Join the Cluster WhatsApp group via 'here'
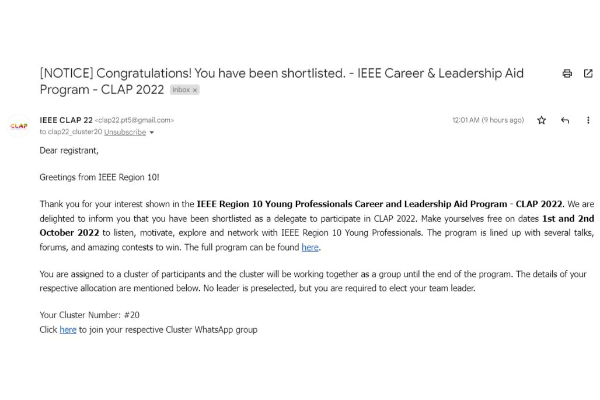The height and width of the screenshot is (400, 600). tap(68, 329)
